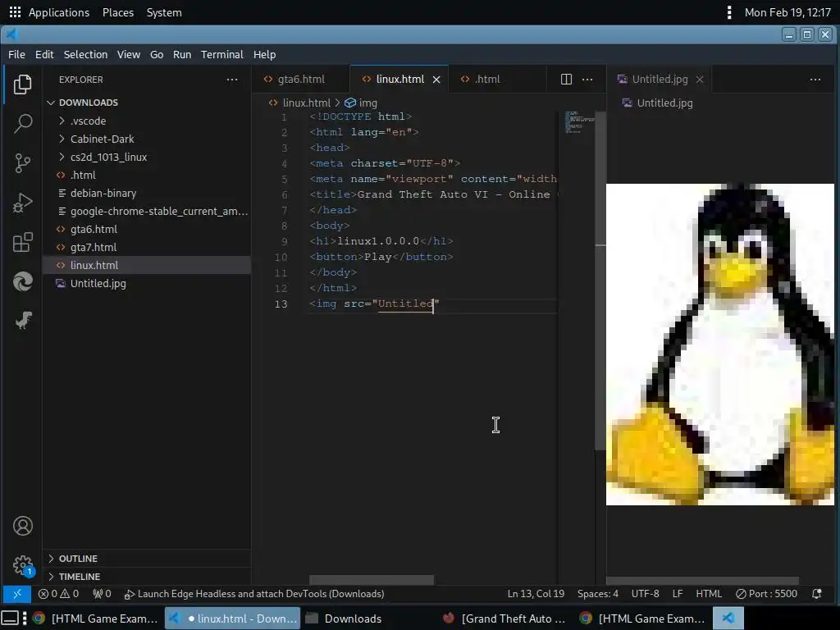Open Untitled.jpg in the explorer tree
Screen dimensions: 840x630
146,283
